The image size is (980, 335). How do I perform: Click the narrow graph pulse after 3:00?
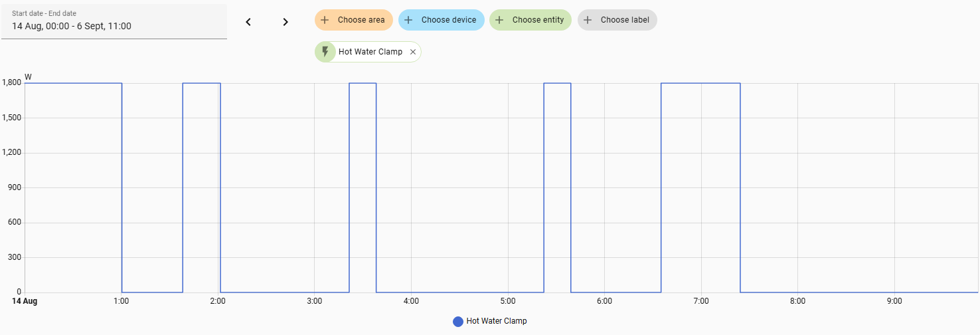pyautogui.click(x=363, y=83)
